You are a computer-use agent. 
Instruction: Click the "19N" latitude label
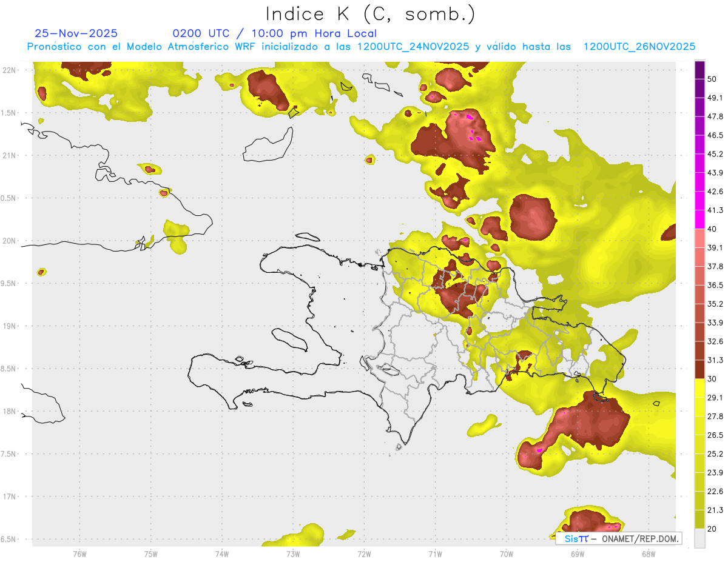pyautogui.click(x=8, y=326)
